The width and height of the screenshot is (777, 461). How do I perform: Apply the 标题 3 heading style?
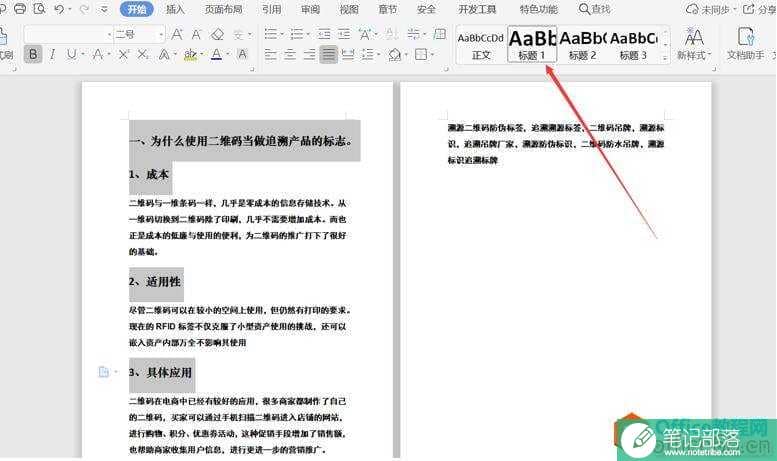coord(634,45)
